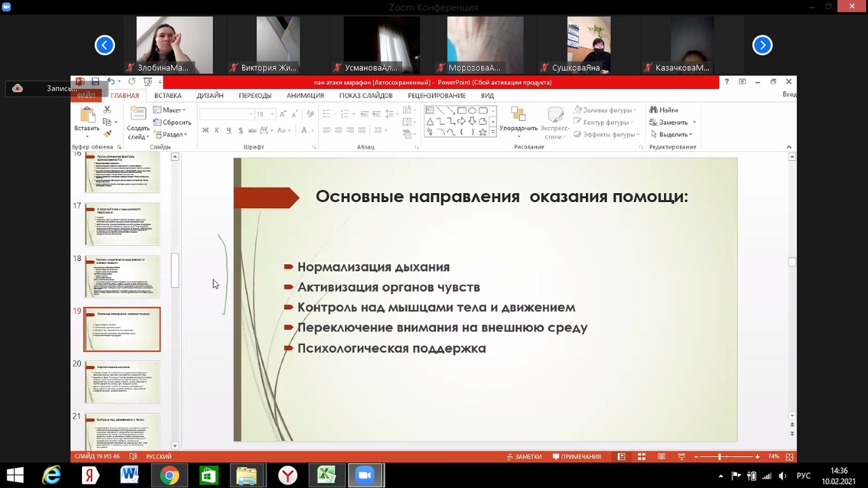Click the Вставить (Paste) clipboard icon
Viewport: 868px width, 488px height.
86,115
